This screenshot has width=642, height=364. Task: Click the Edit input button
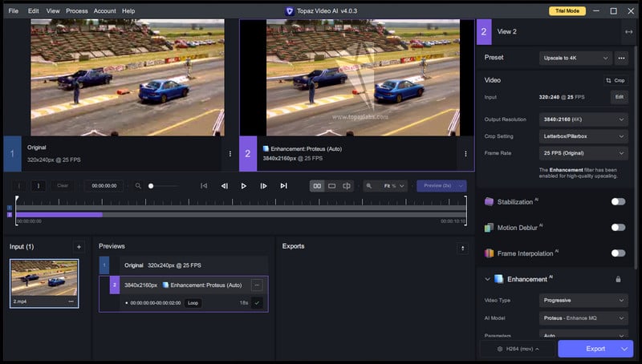619,97
